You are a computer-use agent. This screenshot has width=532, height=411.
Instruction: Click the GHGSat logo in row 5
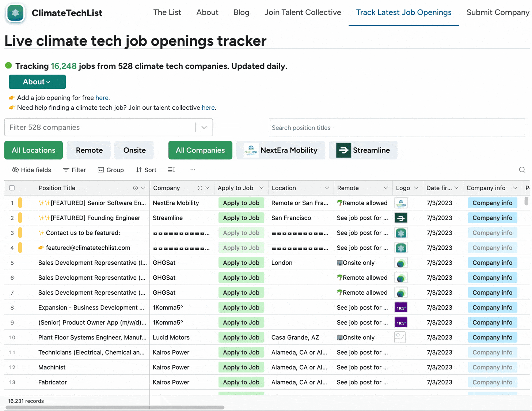[x=401, y=263]
